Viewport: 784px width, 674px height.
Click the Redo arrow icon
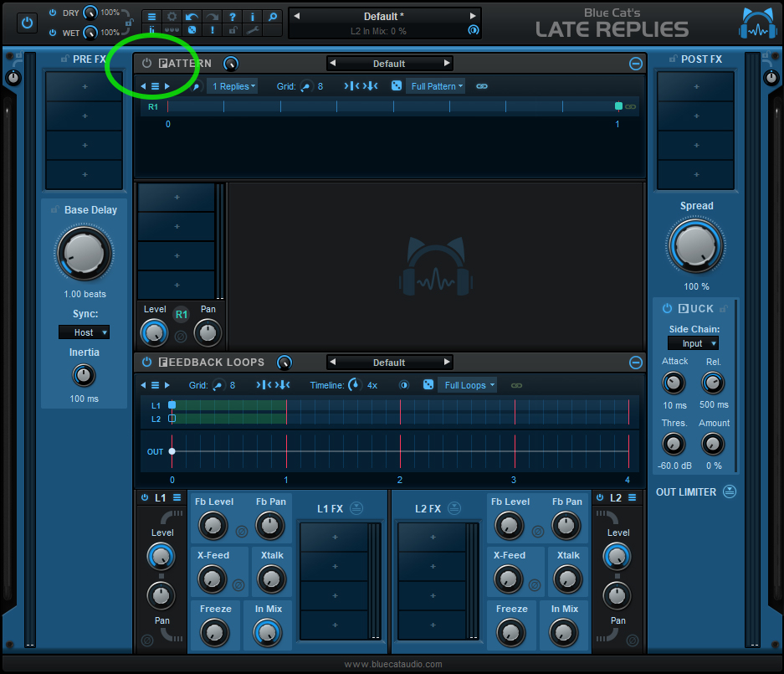point(212,17)
